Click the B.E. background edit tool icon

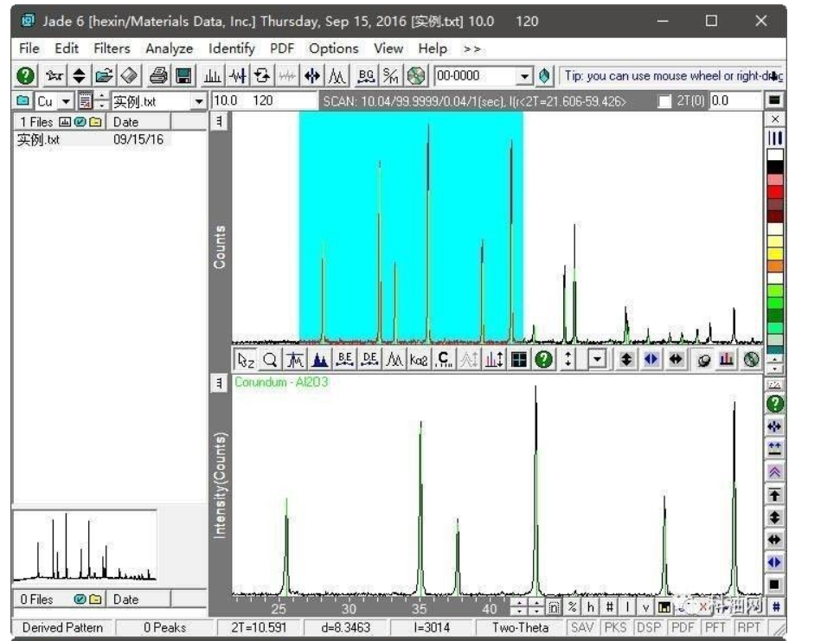pyautogui.click(x=345, y=360)
